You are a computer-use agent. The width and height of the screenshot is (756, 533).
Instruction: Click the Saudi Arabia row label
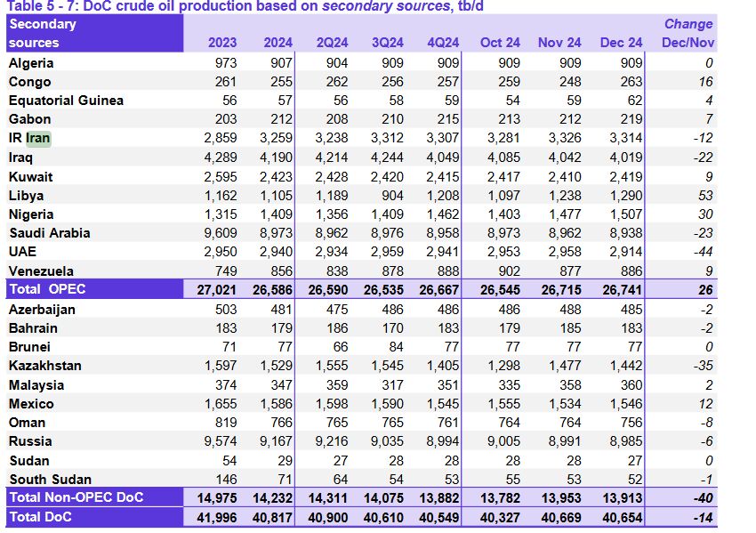(49, 233)
